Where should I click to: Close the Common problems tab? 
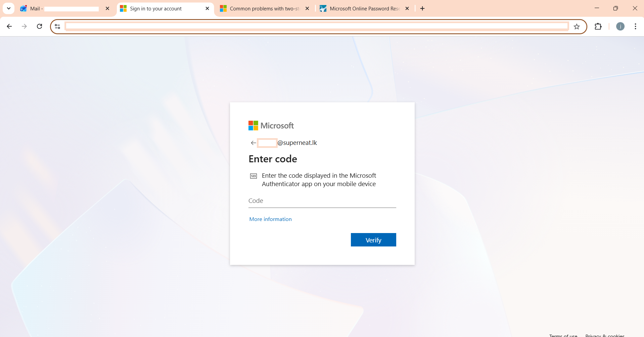(x=307, y=8)
